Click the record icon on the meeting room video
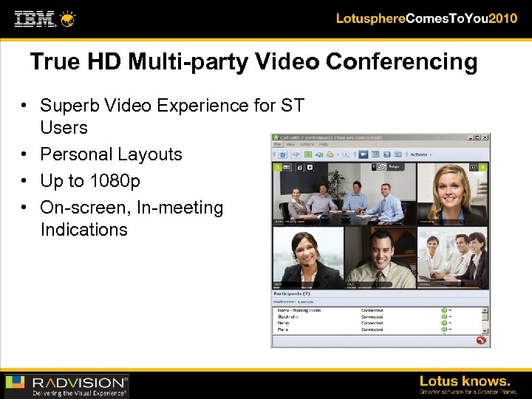The width and height of the screenshot is (532, 399). [x=310, y=167]
